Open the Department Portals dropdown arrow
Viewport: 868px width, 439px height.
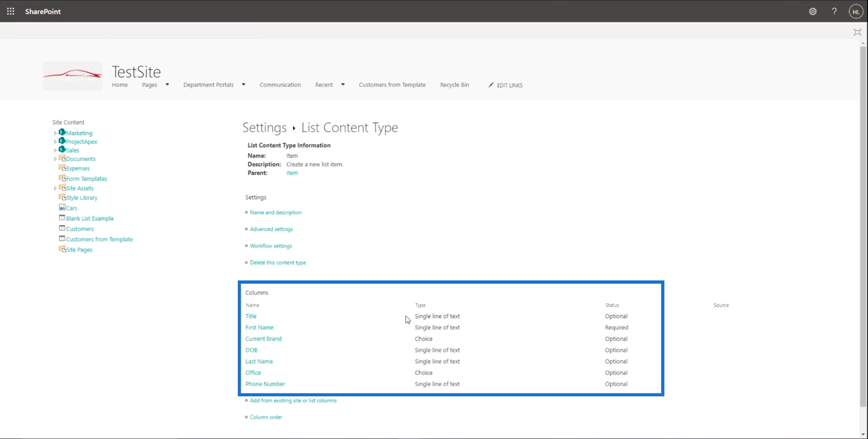tap(244, 85)
